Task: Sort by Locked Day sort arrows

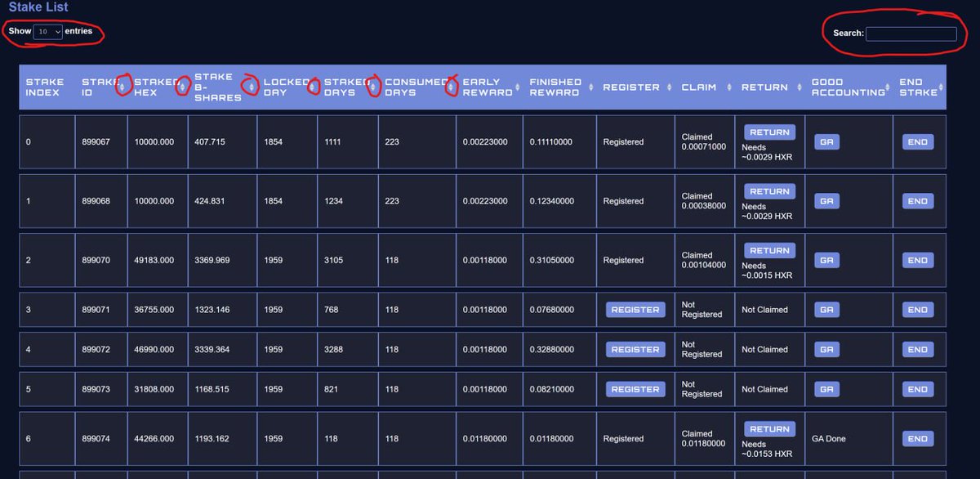Action: (x=312, y=87)
